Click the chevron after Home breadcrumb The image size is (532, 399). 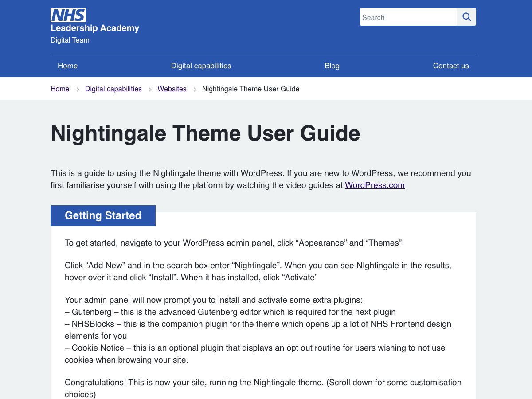click(x=78, y=89)
